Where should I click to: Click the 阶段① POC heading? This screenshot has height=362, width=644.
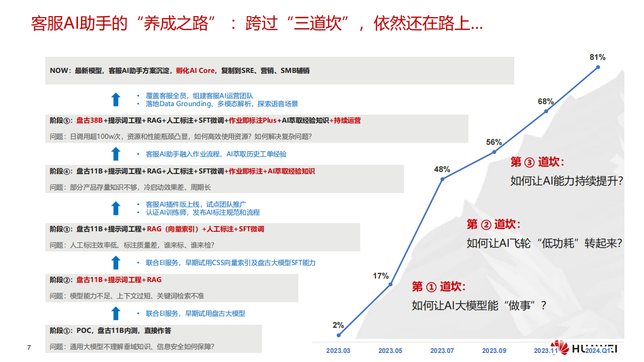pyautogui.click(x=111, y=331)
